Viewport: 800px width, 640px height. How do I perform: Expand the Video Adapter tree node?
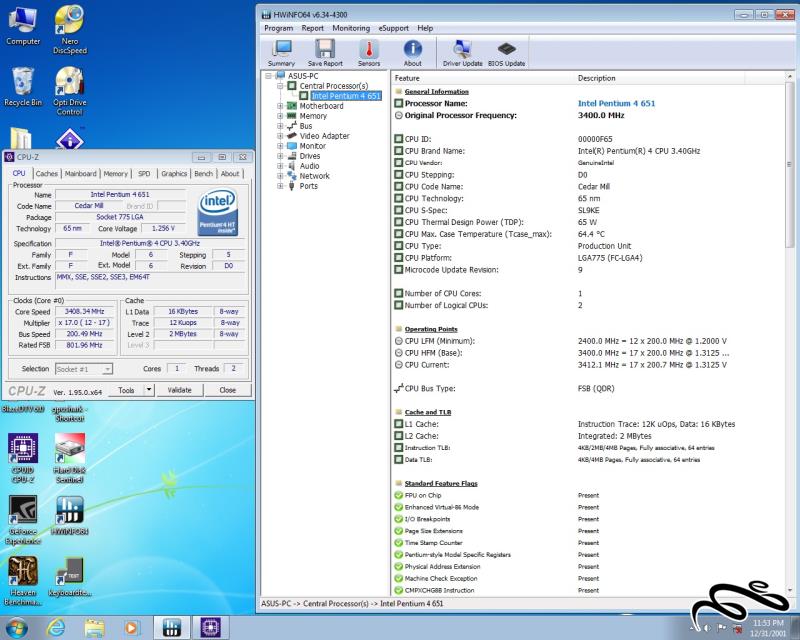(x=280, y=136)
